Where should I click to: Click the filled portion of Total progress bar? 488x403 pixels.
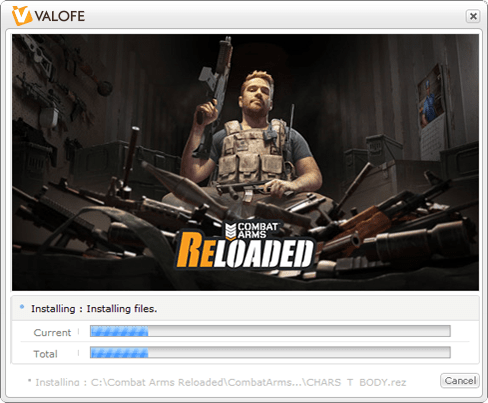coord(119,352)
